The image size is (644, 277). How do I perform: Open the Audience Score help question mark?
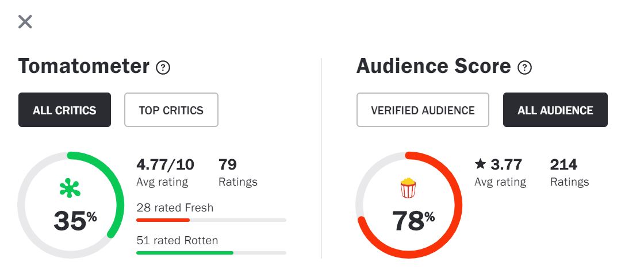tap(524, 68)
